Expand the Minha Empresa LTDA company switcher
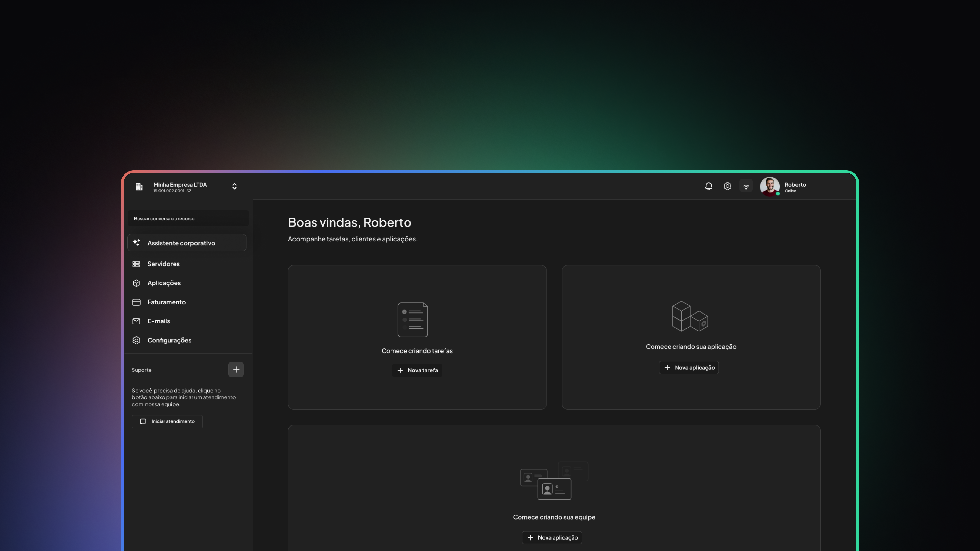 tap(234, 186)
